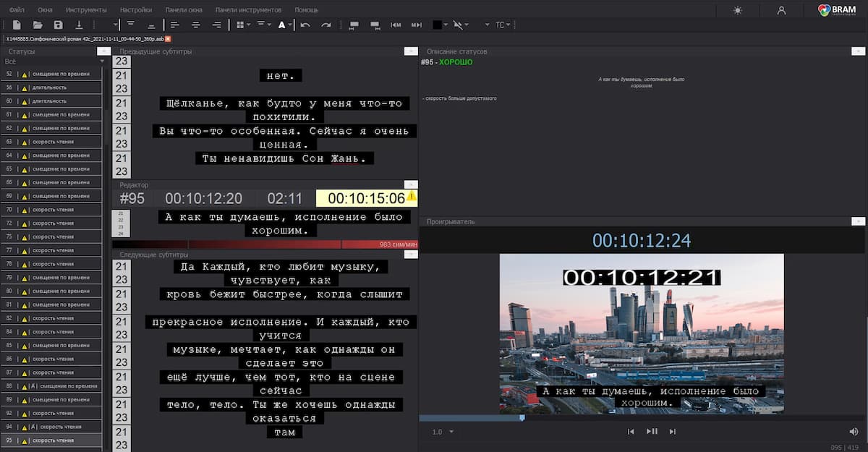The image size is (868, 452).
Task: Open the Настройки menu
Action: [136, 10]
